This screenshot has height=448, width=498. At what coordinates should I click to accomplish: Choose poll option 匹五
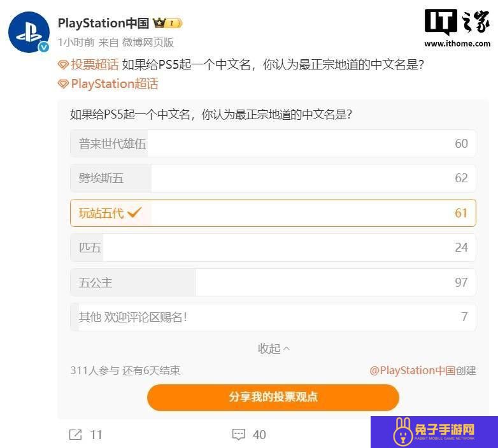click(x=273, y=247)
